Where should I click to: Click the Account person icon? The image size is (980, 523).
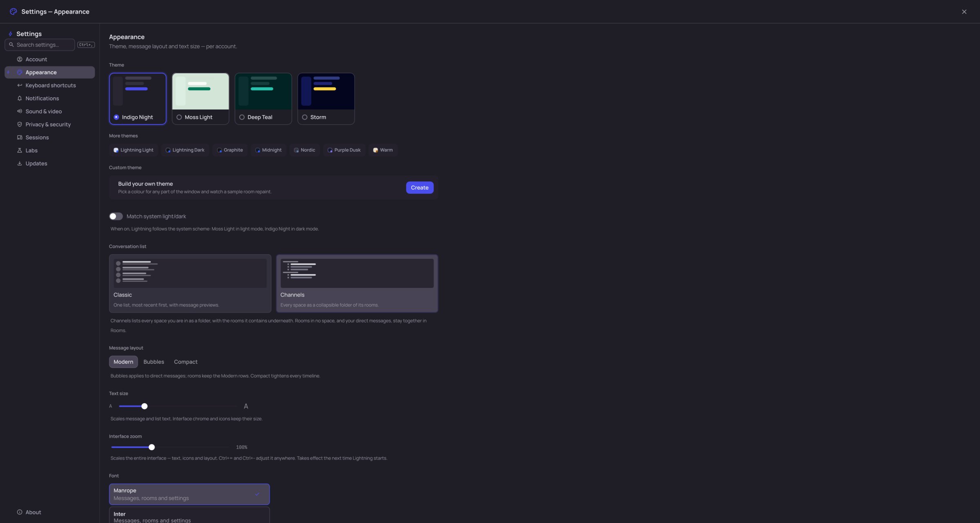[x=20, y=60]
